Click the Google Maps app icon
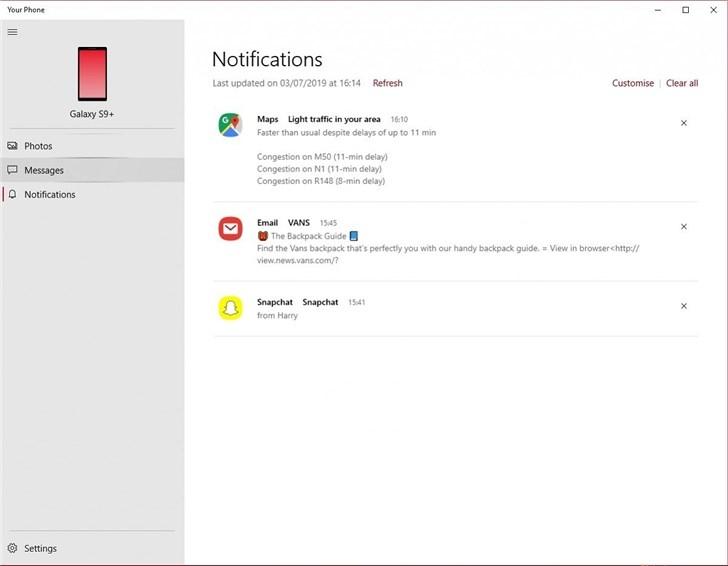728x566 pixels. [230, 125]
